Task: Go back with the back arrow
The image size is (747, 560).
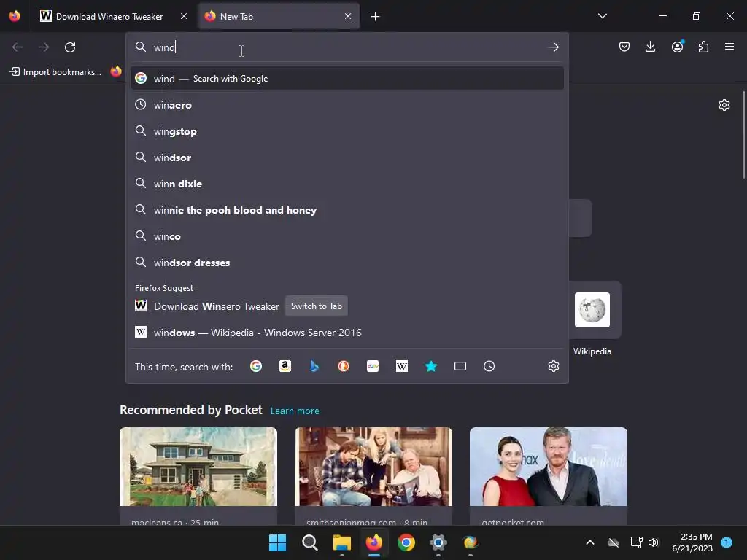Action: tap(18, 47)
